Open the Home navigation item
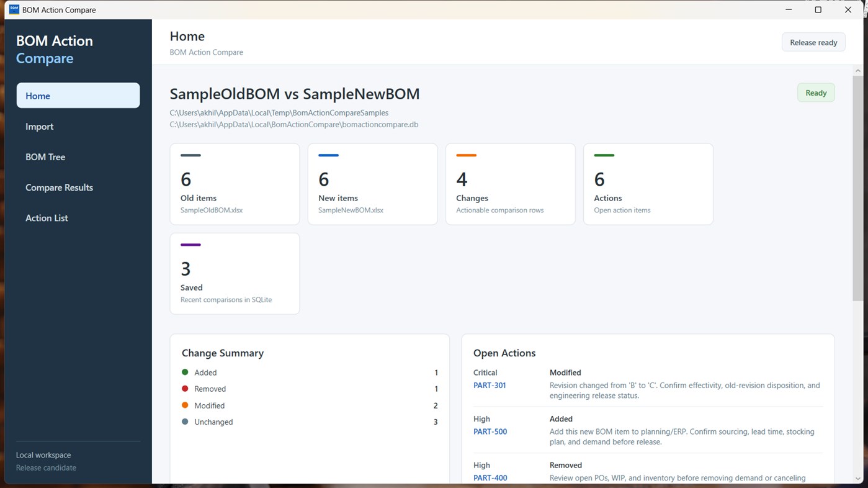Screen dimensions: 868x488 point(78,96)
